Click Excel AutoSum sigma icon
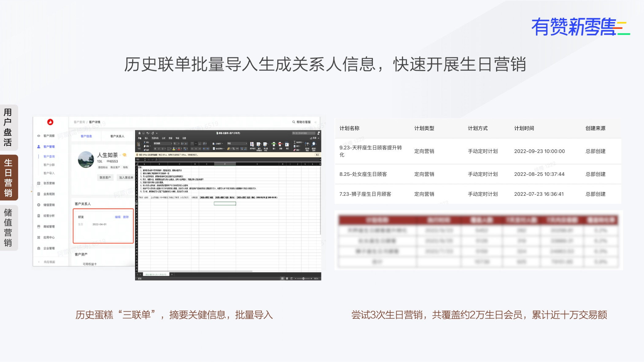 295,142
